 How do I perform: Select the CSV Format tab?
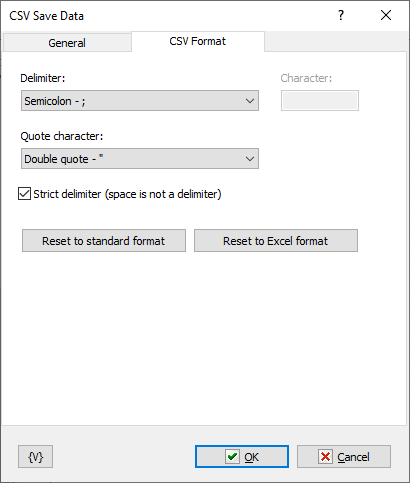click(198, 41)
